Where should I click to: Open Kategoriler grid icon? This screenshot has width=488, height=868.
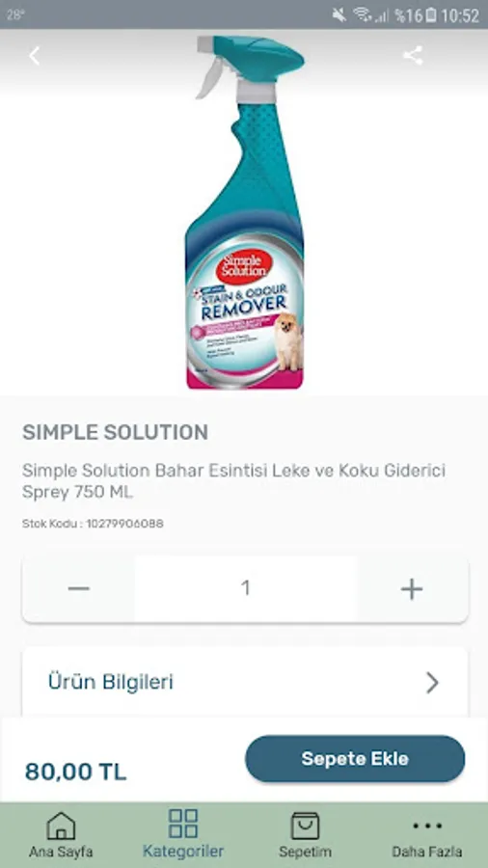tap(183, 824)
